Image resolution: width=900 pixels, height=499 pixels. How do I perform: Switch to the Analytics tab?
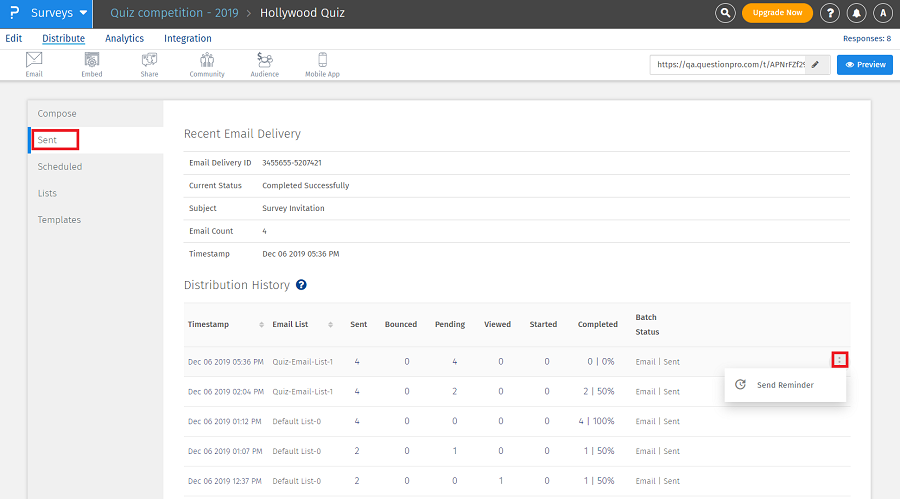point(124,39)
